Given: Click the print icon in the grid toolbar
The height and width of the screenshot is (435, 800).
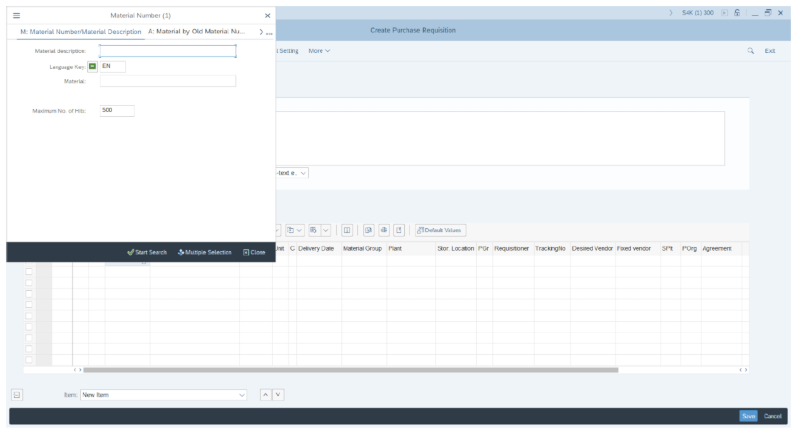Looking at the screenshot, I should pyautogui.click(x=383, y=230).
